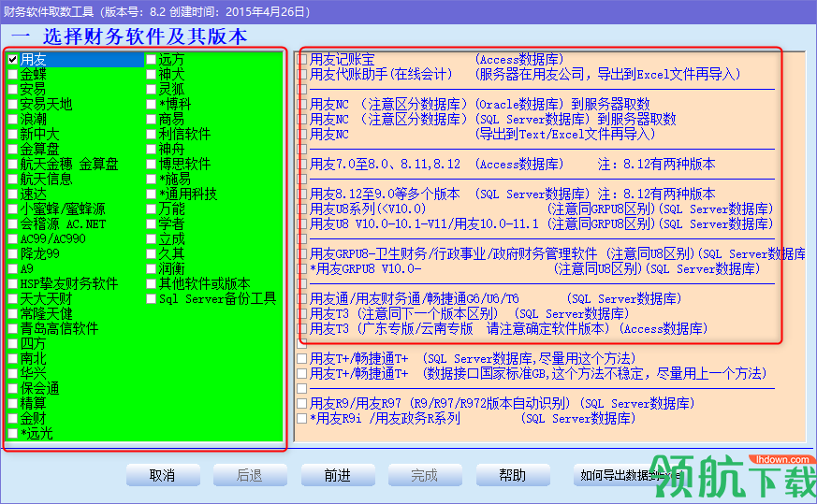Viewport: 817px width, 504px height.
Task: Tick the 商易 checkbox
Action: pyautogui.click(x=151, y=120)
